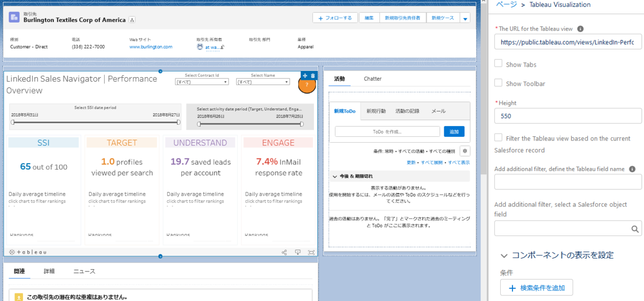The height and width of the screenshot is (301, 644).
Task: Collapse the コンポーネントの表示を設定 section
Action: tap(504, 256)
